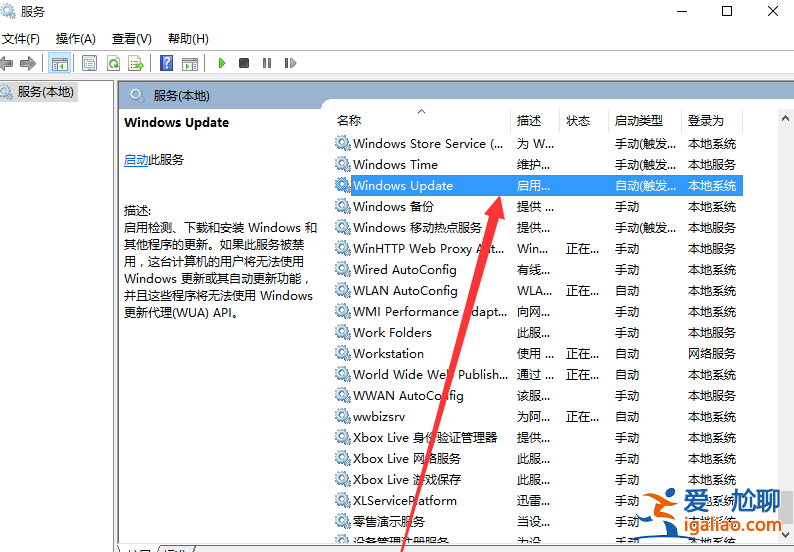Click gear icon of WLAN AutoConfig row
This screenshot has width=794, height=552.
[343, 290]
